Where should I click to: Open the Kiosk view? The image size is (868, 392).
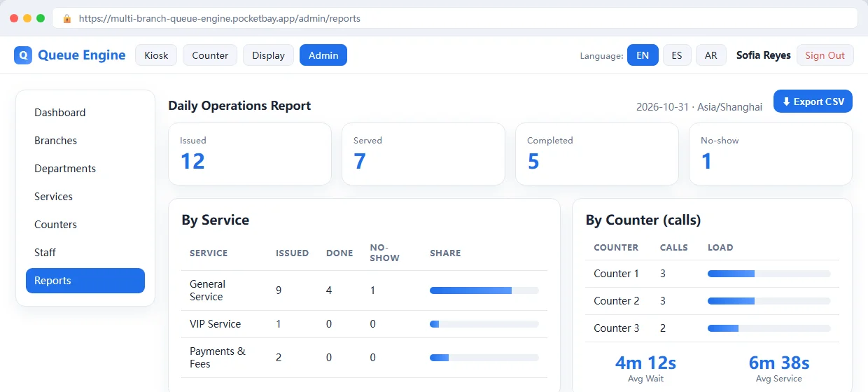[156, 55]
